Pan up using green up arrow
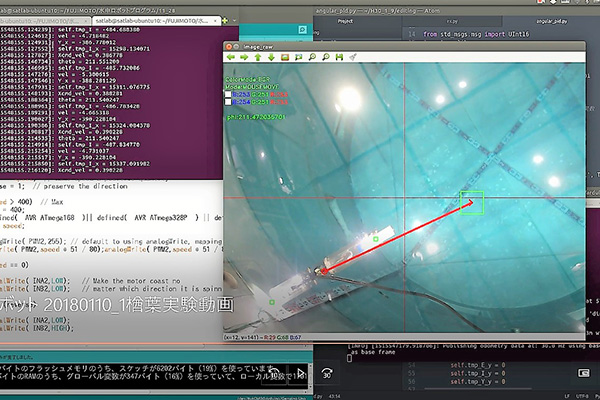The width and height of the screenshot is (600, 400). coord(258,57)
